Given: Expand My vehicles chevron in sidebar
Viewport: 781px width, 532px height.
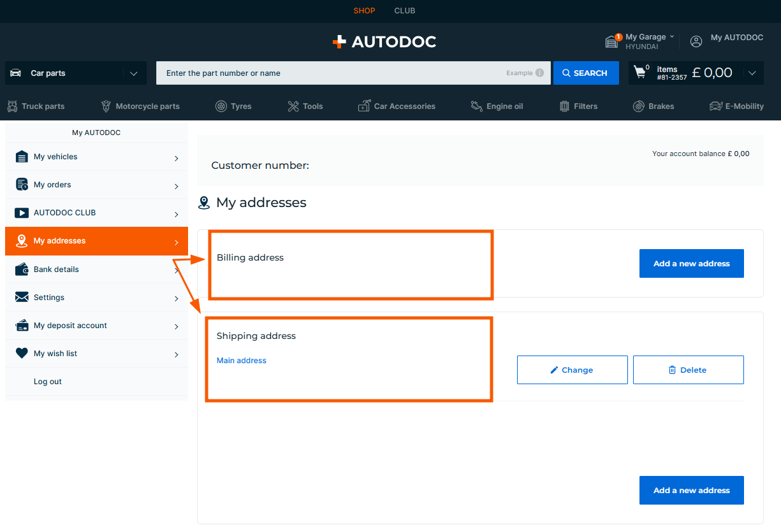Looking at the screenshot, I should point(177,157).
